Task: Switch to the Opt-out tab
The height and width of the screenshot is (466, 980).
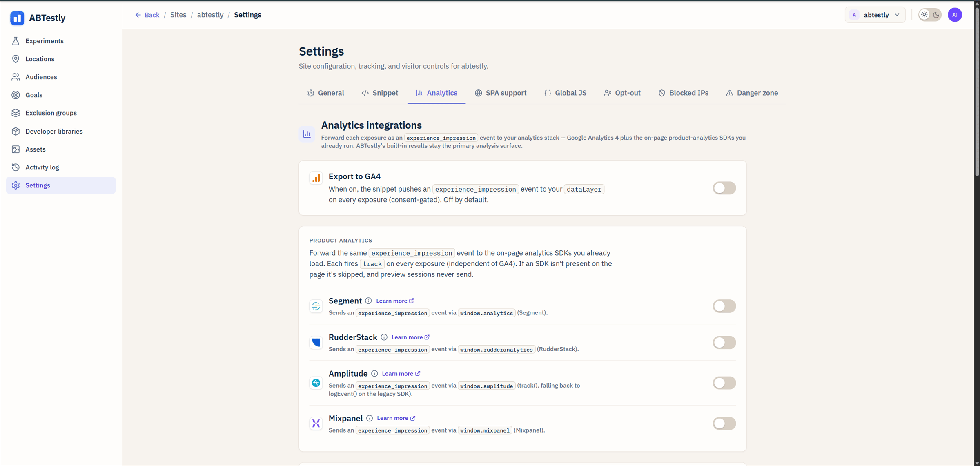Action: click(x=622, y=93)
